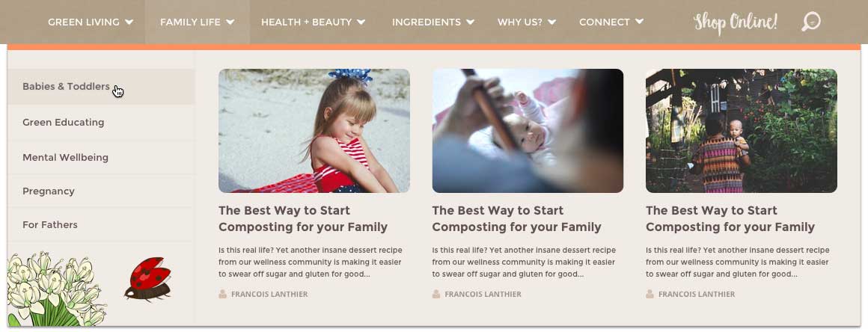The height and width of the screenshot is (332, 868).
Task: Open thumbnail of woman carrying baby in garden
Action: 742,131
